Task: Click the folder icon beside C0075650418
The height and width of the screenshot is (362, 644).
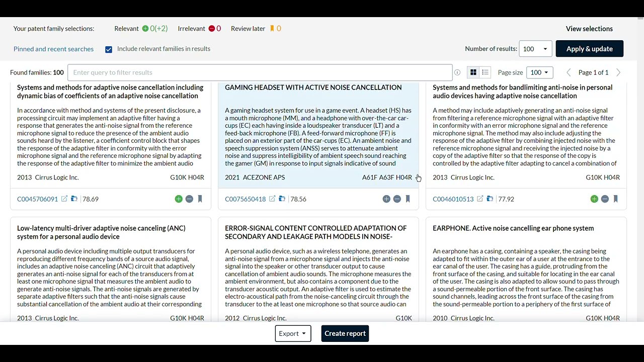Action: click(282, 199)
